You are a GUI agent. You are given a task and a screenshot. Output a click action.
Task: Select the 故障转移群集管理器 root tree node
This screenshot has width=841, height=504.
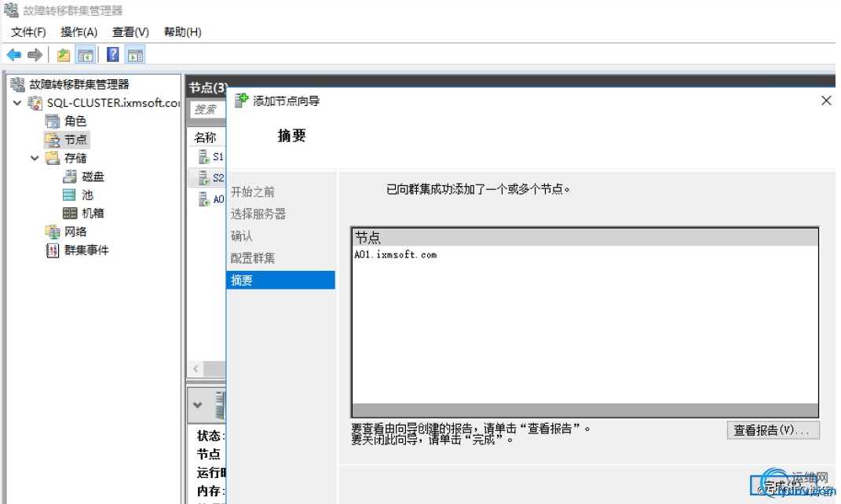tap(79, 84)
